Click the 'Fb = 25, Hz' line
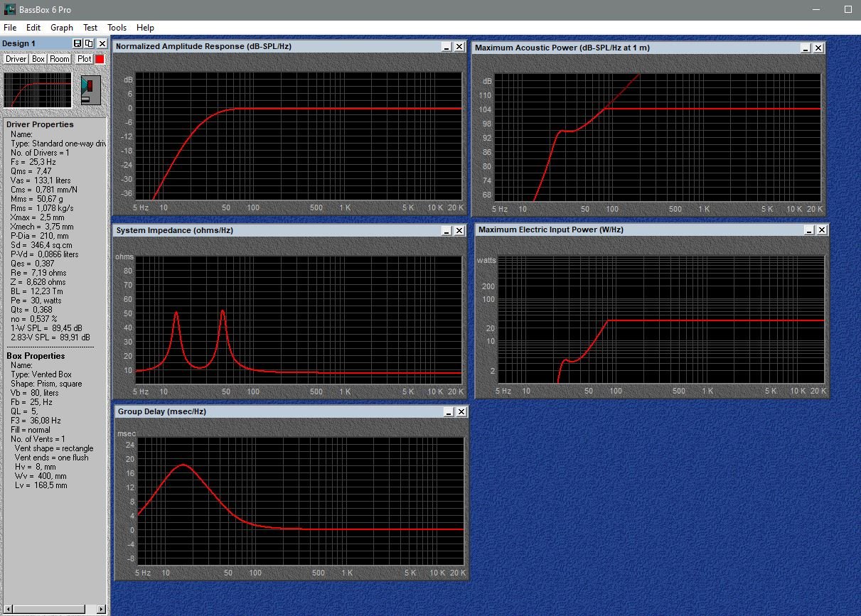861x616 pixels. (32, 402)
